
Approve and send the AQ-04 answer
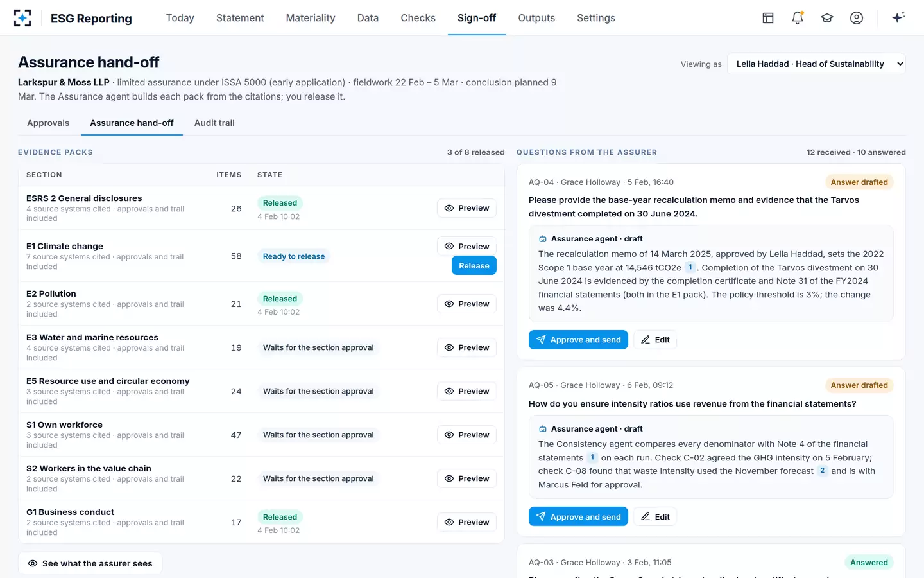[x=578, y=340]
